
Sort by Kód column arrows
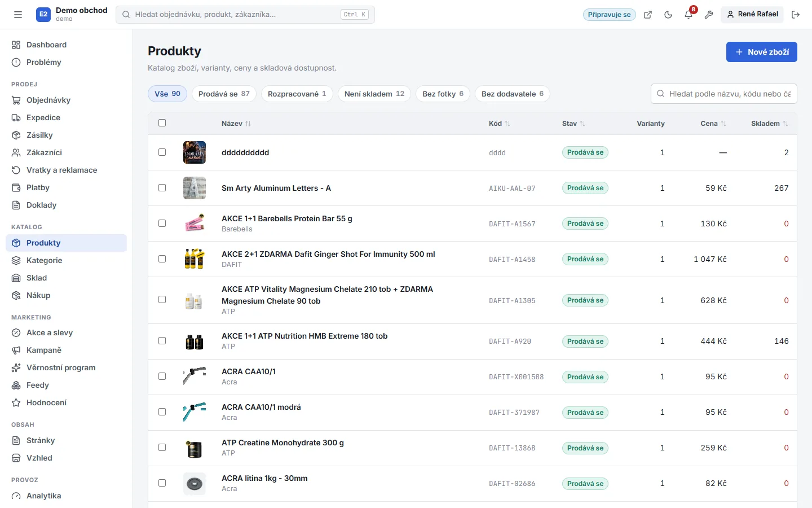(507, 124)
